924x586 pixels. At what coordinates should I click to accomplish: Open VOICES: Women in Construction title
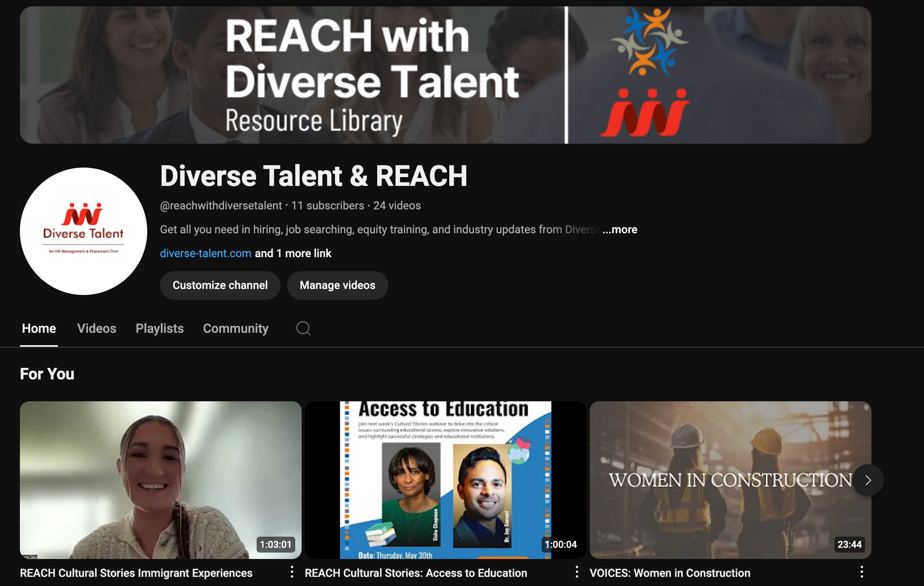tap(670, 573)
